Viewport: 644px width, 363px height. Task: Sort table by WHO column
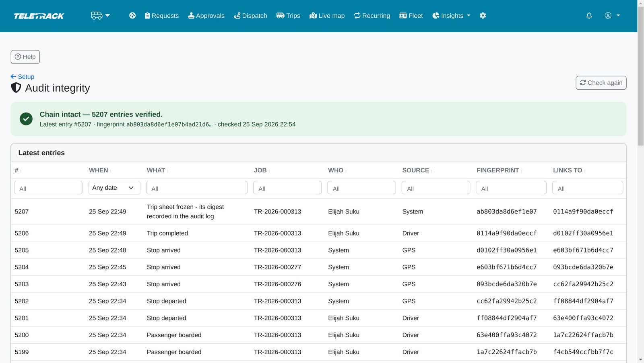coord(337,170)
